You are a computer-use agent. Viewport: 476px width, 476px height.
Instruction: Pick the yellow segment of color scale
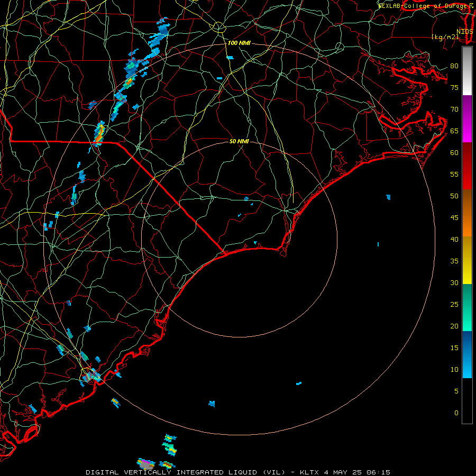pos(467,260)
